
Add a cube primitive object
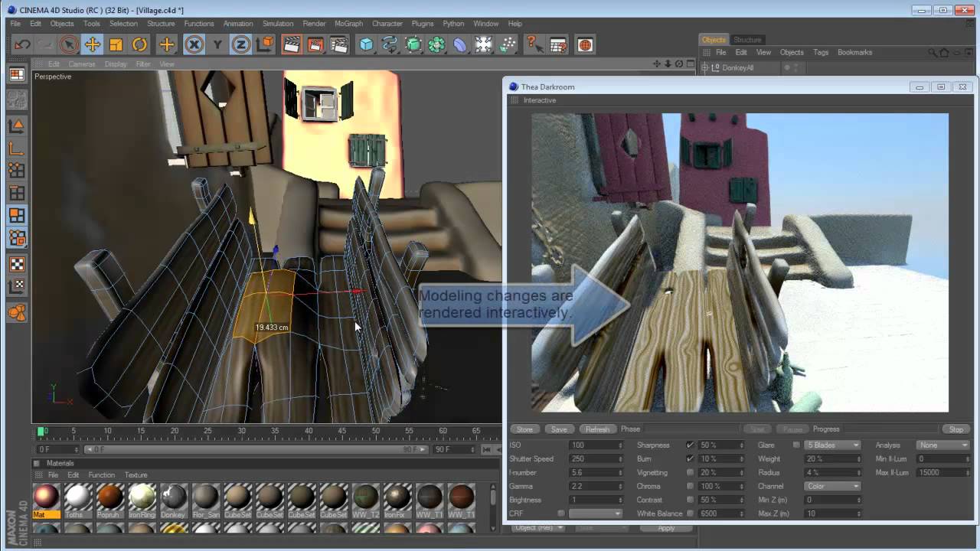tap(366, 44)
